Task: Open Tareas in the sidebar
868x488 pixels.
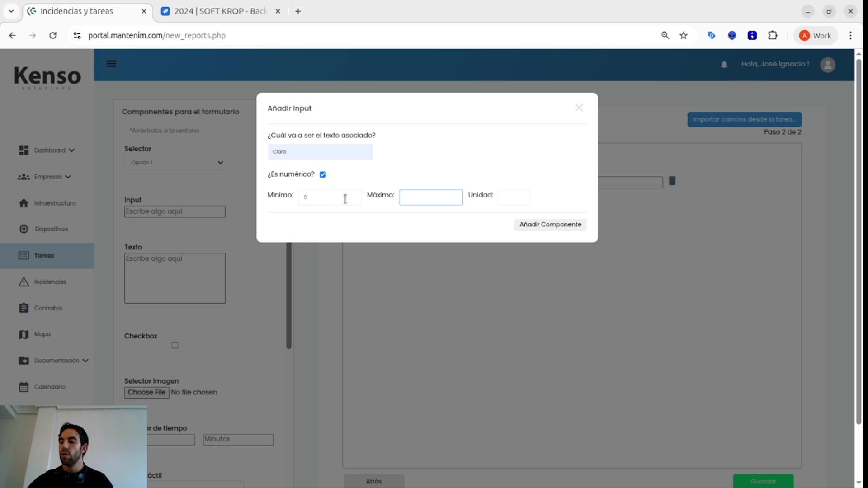Action: (44, 255)
